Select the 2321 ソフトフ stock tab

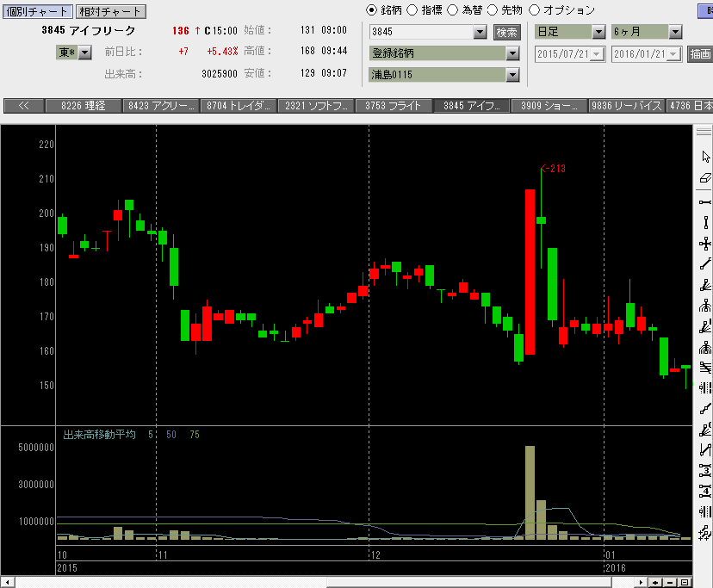click(x=316, y=106)
